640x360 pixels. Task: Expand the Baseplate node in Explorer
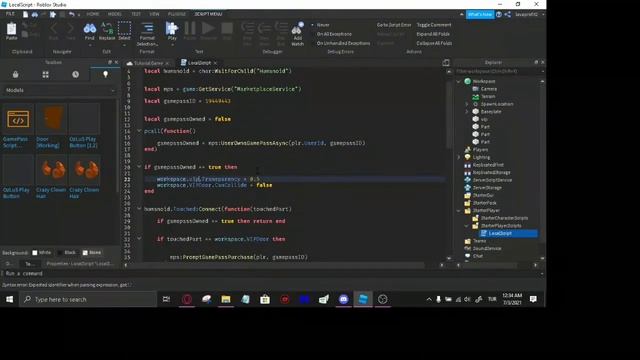(467, 111)
